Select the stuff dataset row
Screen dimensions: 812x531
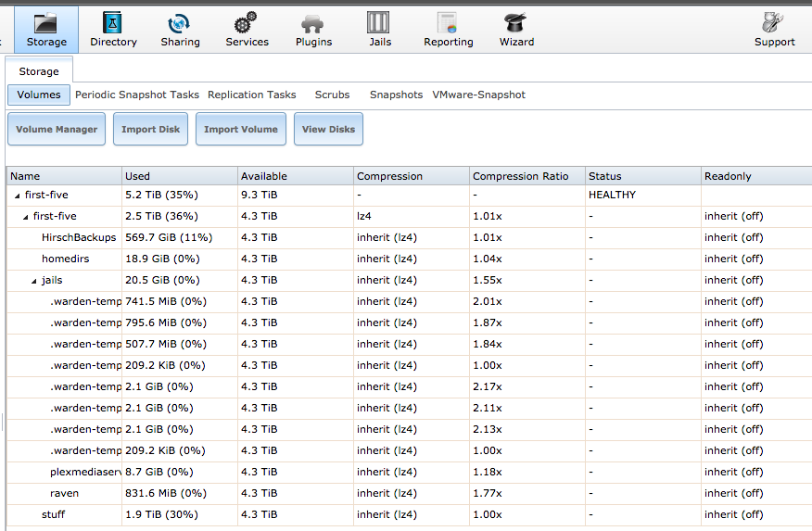[409, 514]
